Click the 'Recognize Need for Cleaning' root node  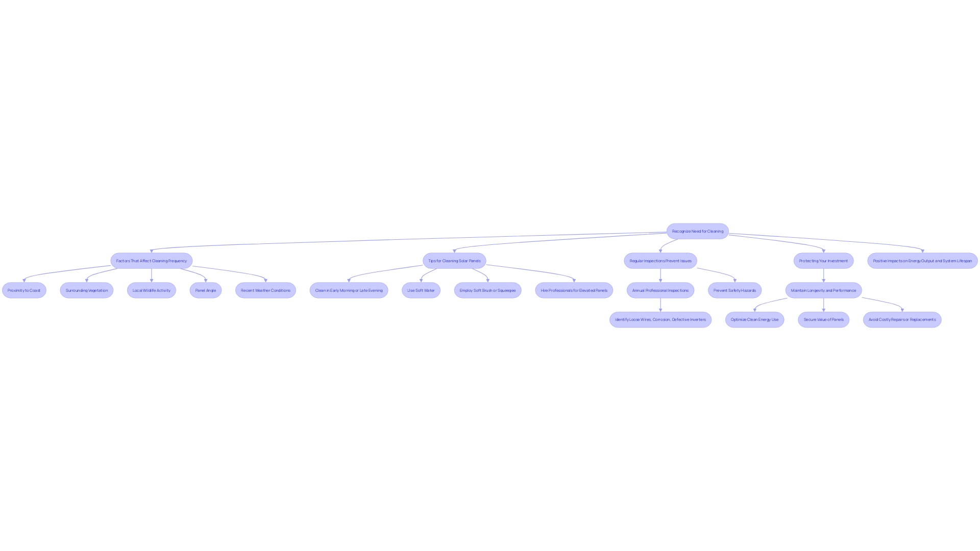tap(697, 231)
